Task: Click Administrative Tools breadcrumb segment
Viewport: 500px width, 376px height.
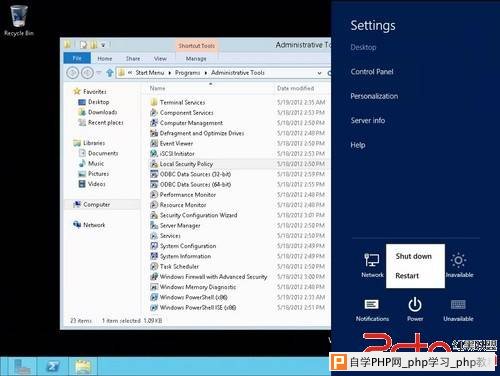Action: click(x=238, y=73)
